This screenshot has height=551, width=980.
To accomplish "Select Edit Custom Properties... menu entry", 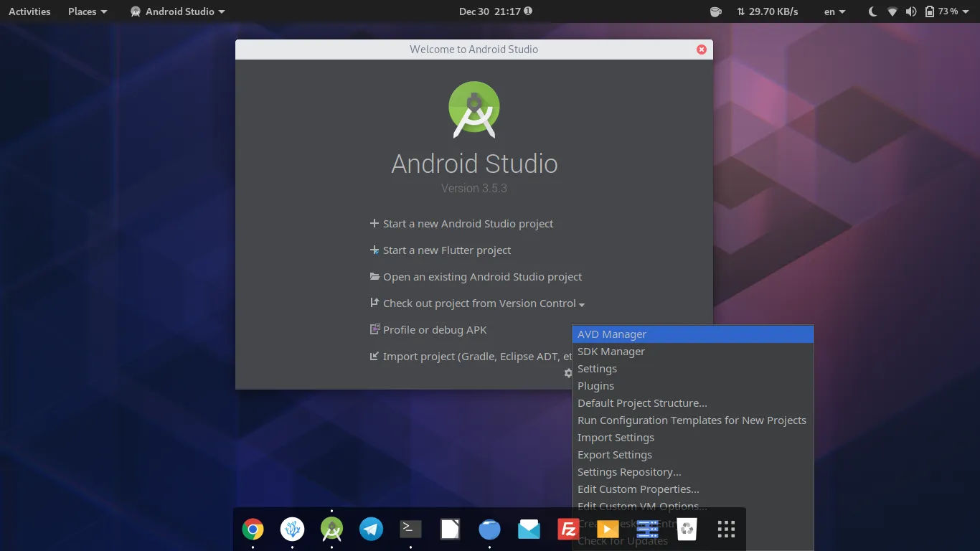I will tap(693, 489).
